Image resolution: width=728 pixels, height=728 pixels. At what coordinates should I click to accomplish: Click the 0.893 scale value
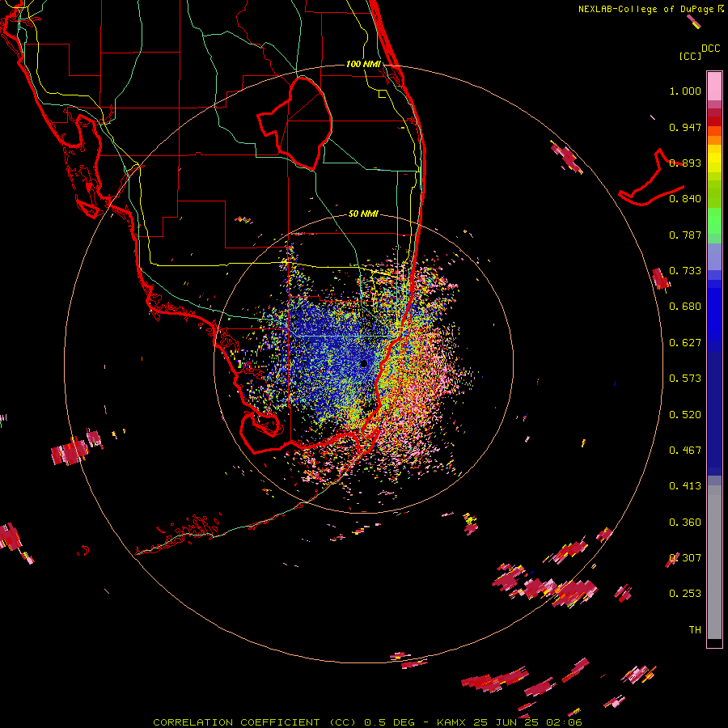tap(685, 163)
